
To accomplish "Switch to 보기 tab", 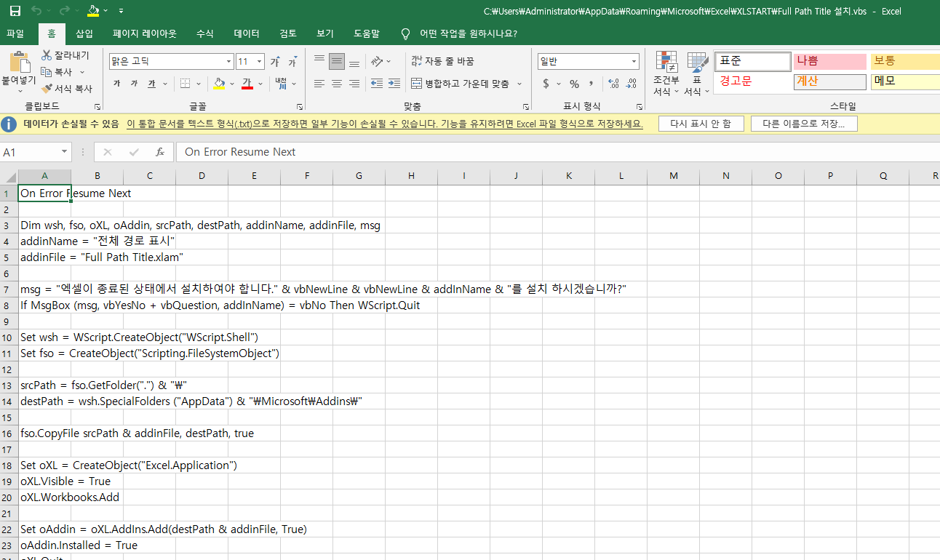I will (325, 33).
